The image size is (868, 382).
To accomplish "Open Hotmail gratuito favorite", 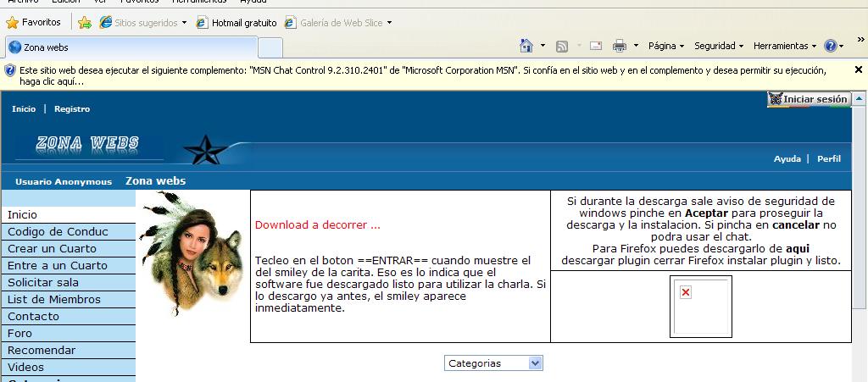I will (236, 23).
